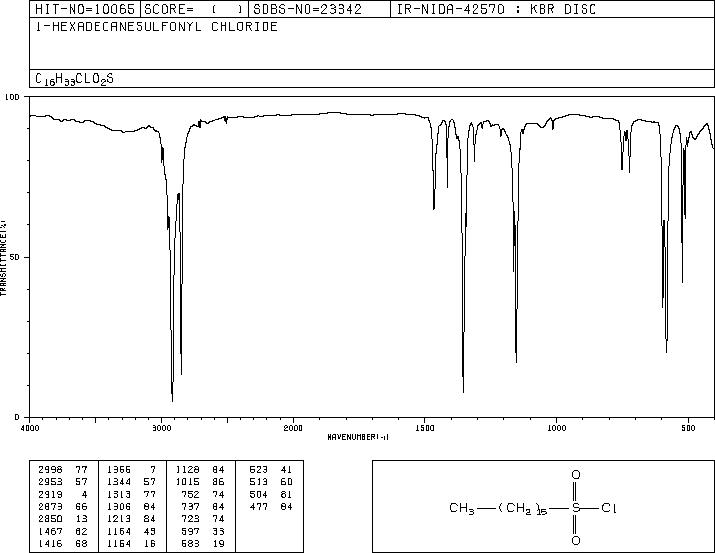
Task: Click the lower oxygen atom below sulfur
Action: point(575,541)
